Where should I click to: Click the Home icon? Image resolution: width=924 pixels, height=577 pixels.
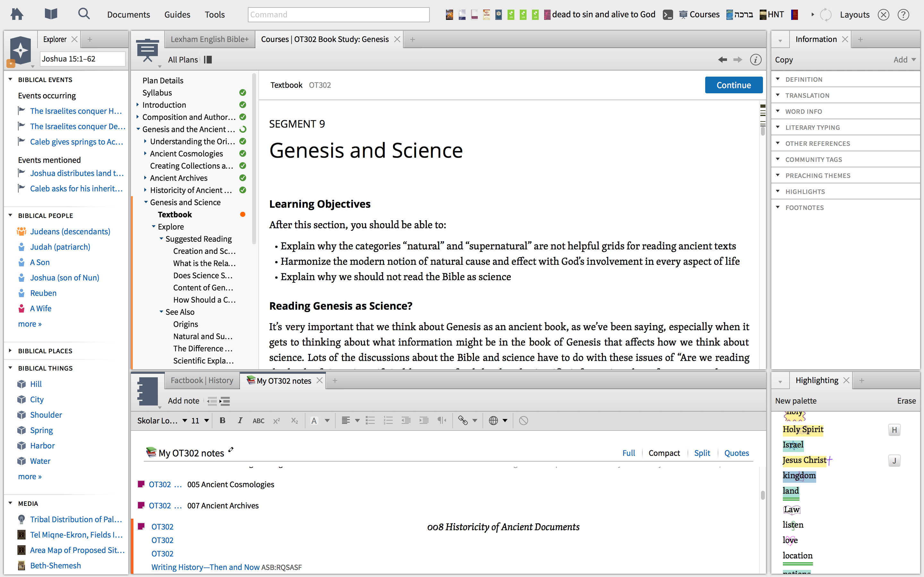[17, 14]
